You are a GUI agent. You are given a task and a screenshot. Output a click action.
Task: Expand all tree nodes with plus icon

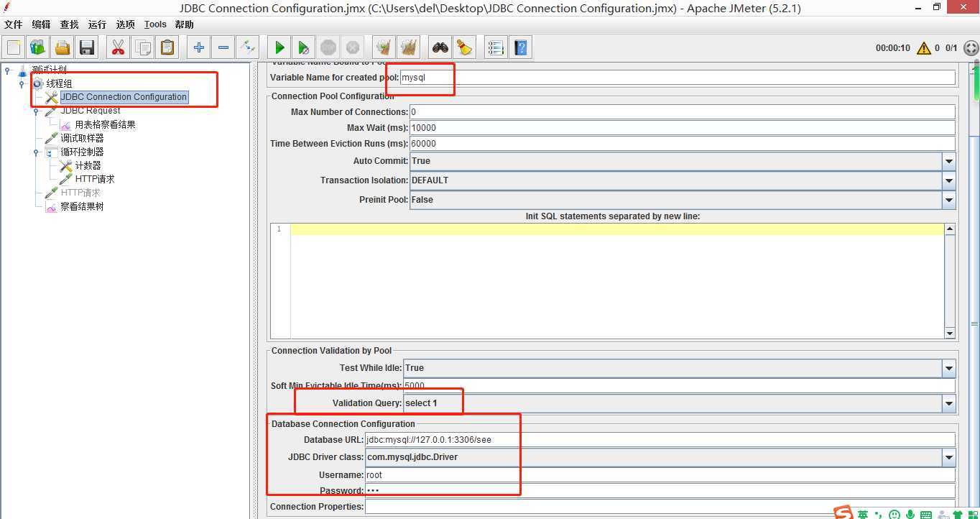(199, 47)
